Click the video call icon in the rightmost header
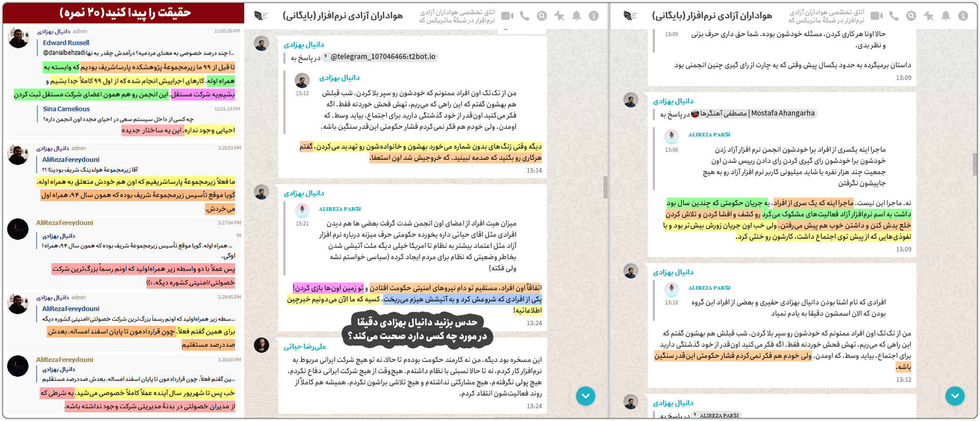The width and height of the screenshot is (980, 421). pos(877,16)
